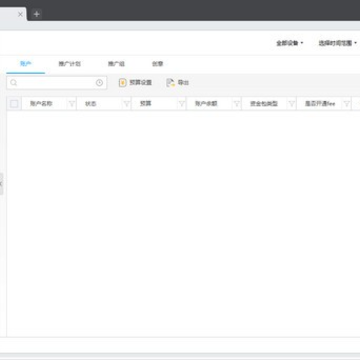
Task: Open the 选择时间范围 time range dropdown
Action: pos(338,43)
